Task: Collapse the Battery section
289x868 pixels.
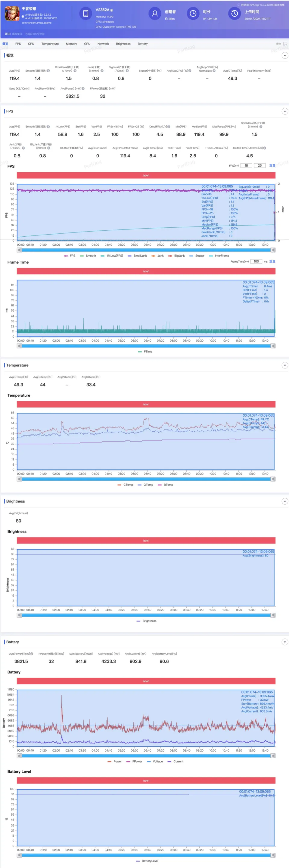Action: [284, 642]
